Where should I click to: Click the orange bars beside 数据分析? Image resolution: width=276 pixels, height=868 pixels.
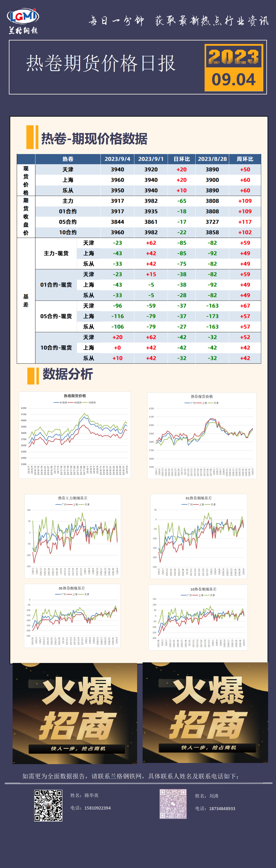click(x=33, y=376)
